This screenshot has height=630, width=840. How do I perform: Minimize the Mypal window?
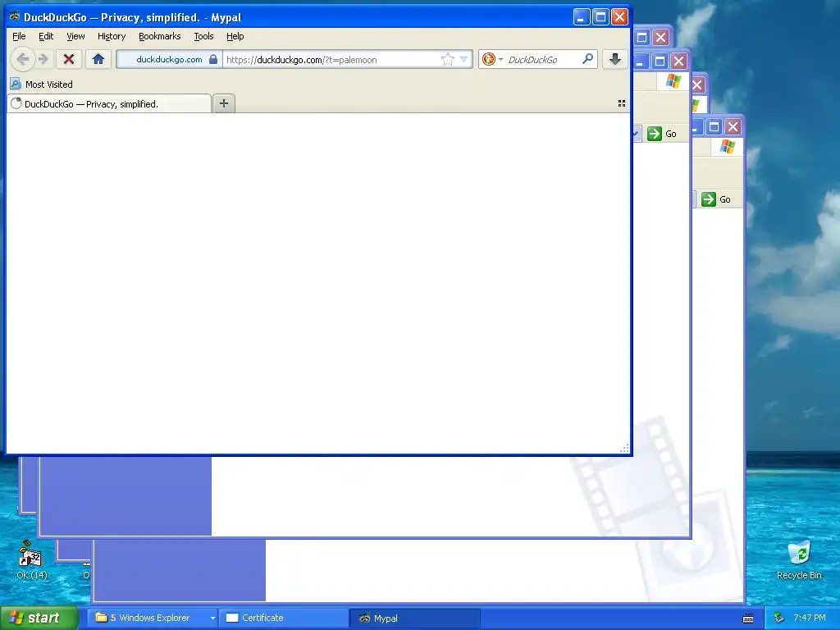point(582,17)
